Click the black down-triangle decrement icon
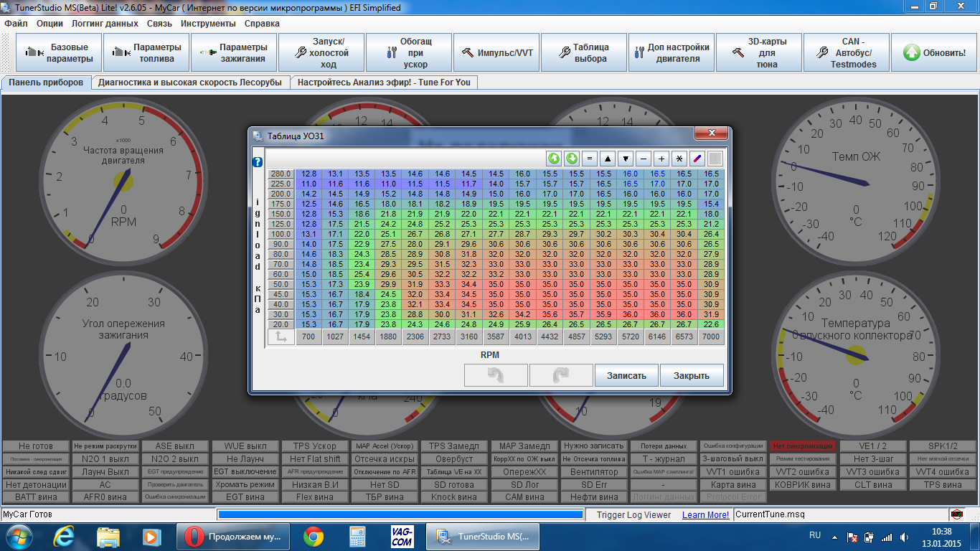Image resolution: width=980 pixels, height=551 pixels. (626, 159)
